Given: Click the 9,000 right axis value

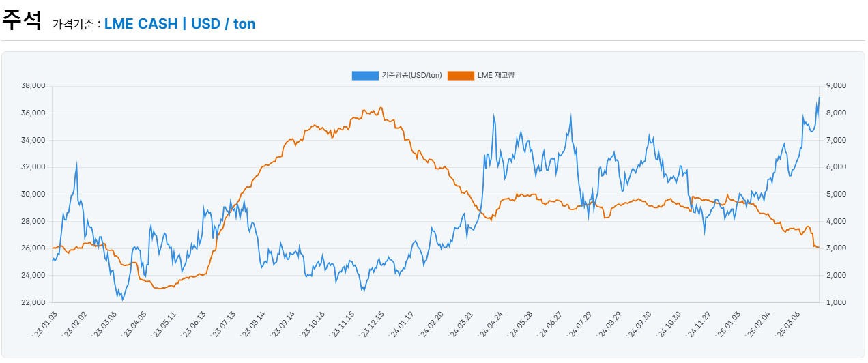Looking at the screenshot, I should (x=836, y=86).
